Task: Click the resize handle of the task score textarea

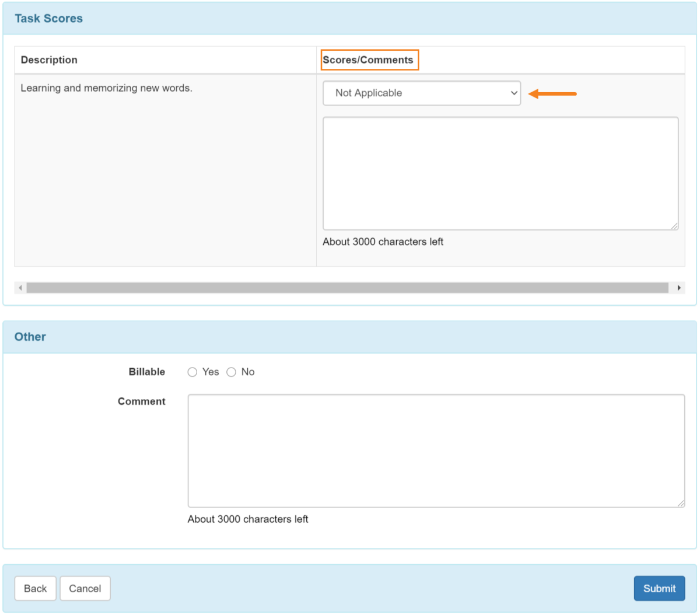Action: (674, 226)
